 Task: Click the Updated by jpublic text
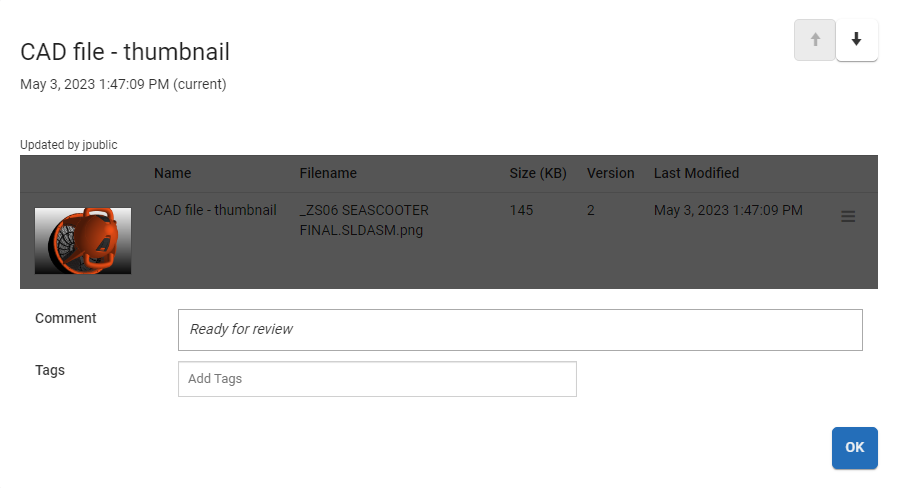click(x=69, y=145)
